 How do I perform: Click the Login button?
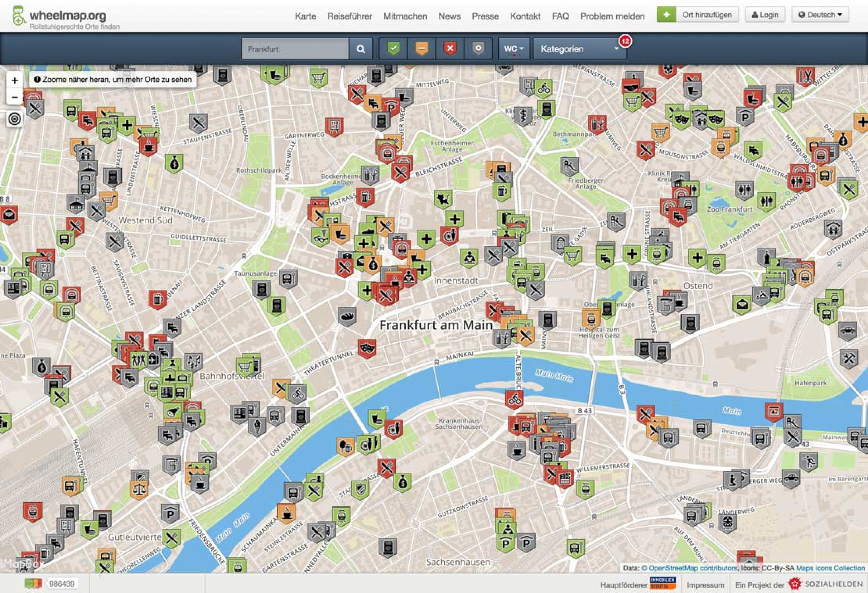point(765,15)
